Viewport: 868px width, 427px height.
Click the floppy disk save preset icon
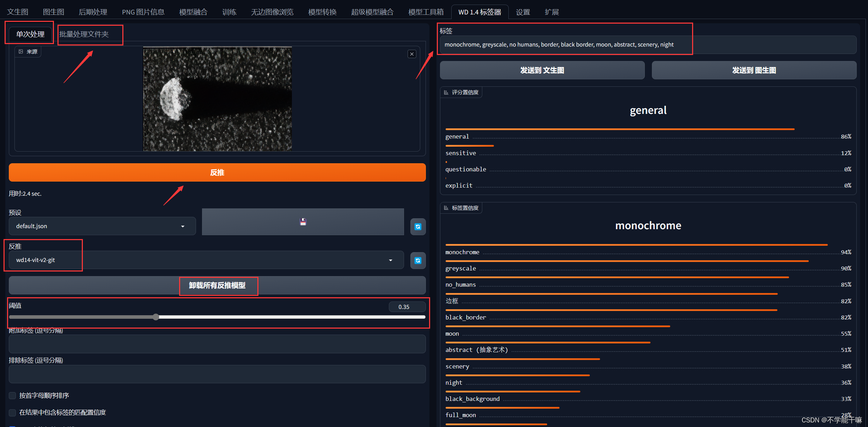coord(303,222)
